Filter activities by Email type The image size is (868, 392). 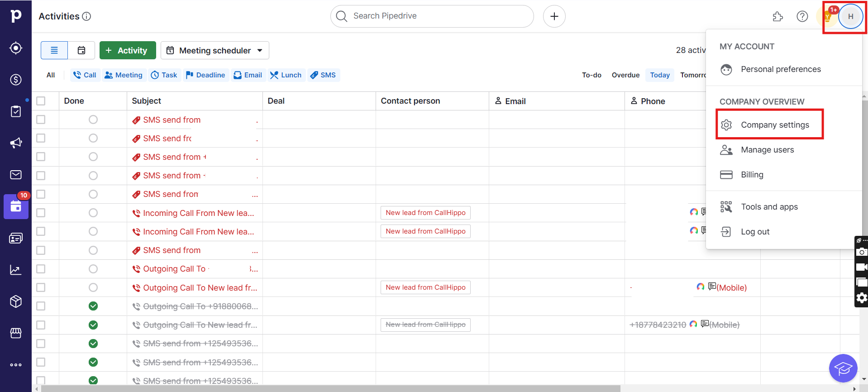coord(248,75)
